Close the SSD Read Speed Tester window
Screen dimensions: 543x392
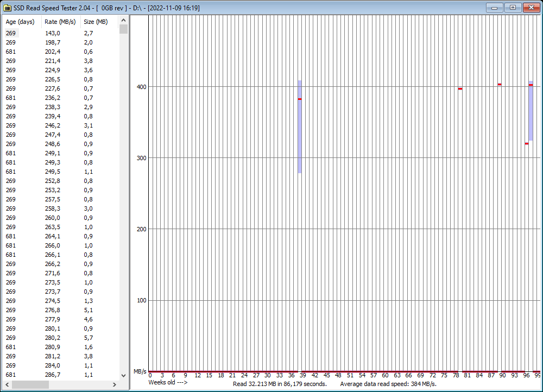pyautogui.click(x=531, y=7)
